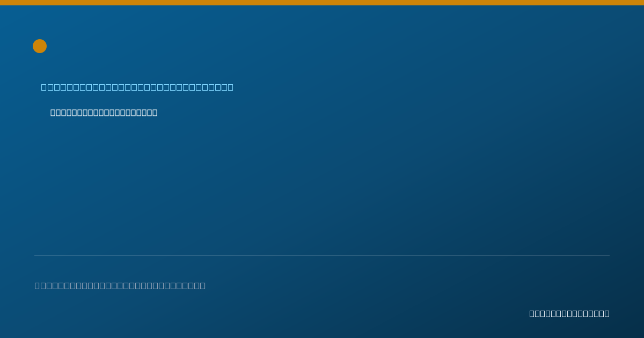644x338 pixels.
Task: Select the left end of the divider line
Action: (x=35, y=255)
